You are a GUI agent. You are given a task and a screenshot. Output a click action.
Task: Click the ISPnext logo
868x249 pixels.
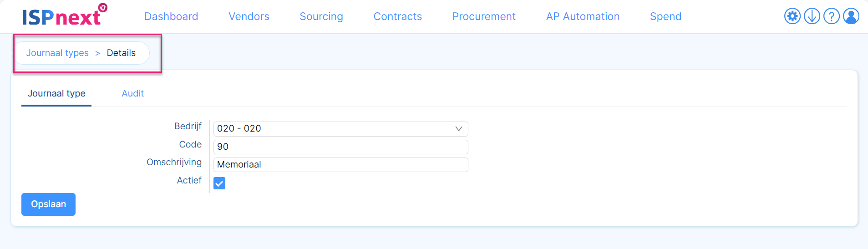coord(65,15)
